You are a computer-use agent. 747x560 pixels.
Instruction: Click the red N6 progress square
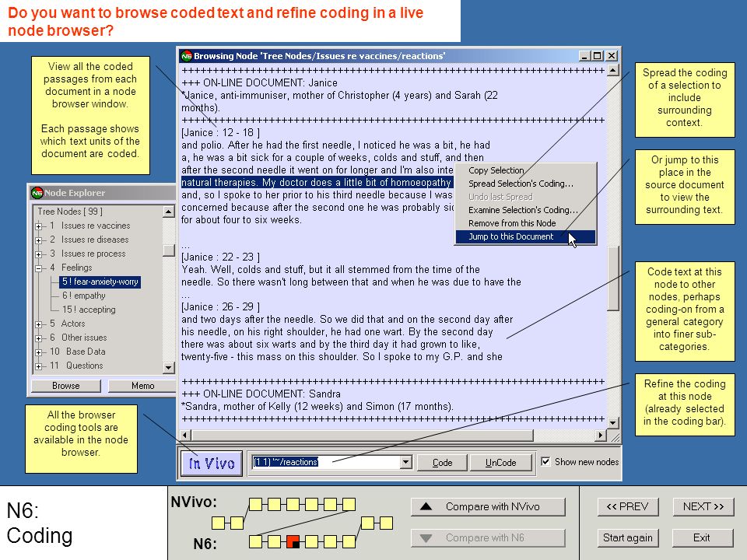(x=293, y=541)
